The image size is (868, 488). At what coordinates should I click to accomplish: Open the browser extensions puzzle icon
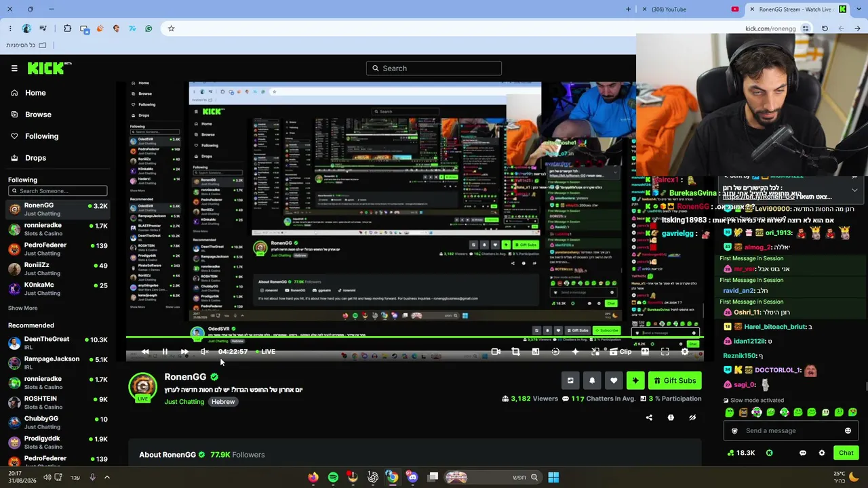click(x=67, y=28)
